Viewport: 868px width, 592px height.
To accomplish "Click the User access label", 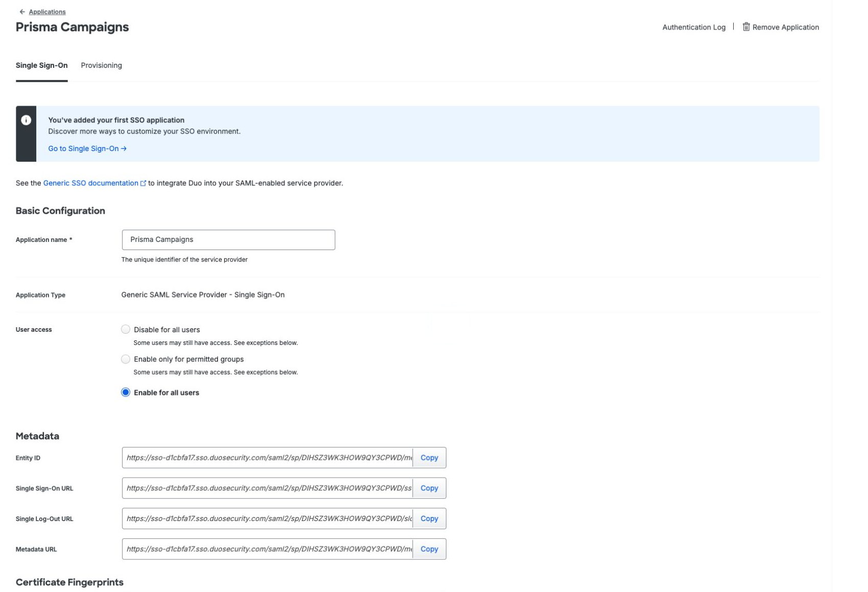I will click(34, 330).
